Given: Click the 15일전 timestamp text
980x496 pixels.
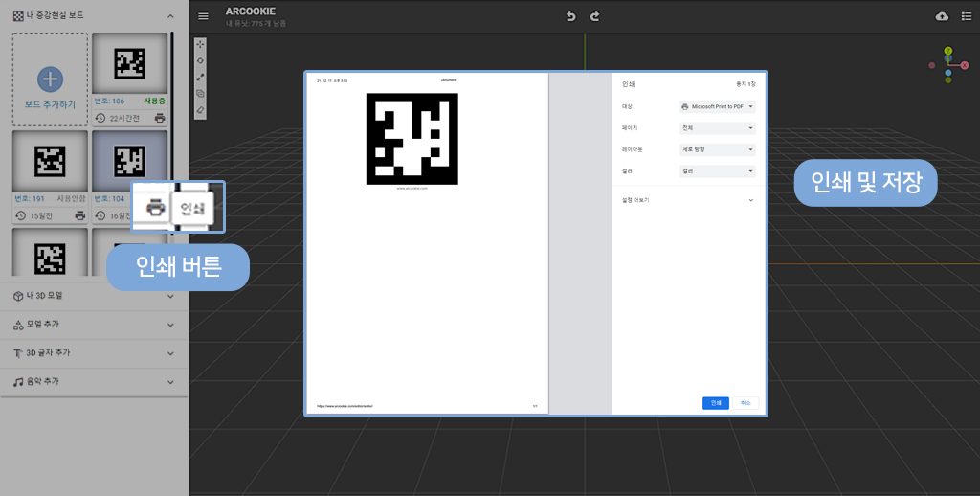Looking at the screenshot, I should (41, 215).
